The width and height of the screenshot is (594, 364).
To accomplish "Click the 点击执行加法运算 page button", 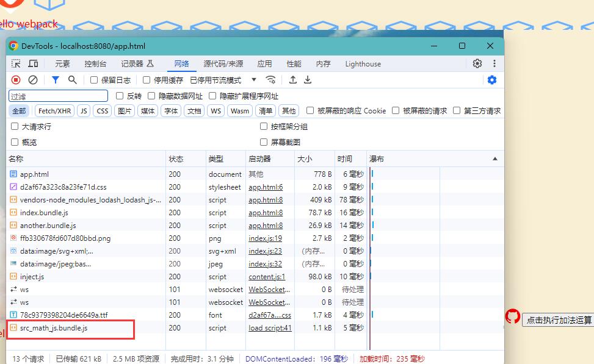I will point(559,320).
